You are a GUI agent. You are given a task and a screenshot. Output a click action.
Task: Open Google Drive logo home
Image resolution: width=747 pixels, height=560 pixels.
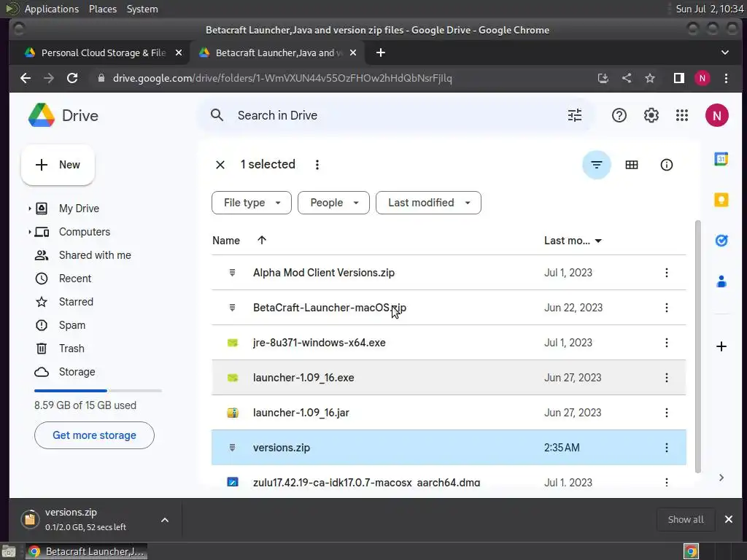coord(63,115)
